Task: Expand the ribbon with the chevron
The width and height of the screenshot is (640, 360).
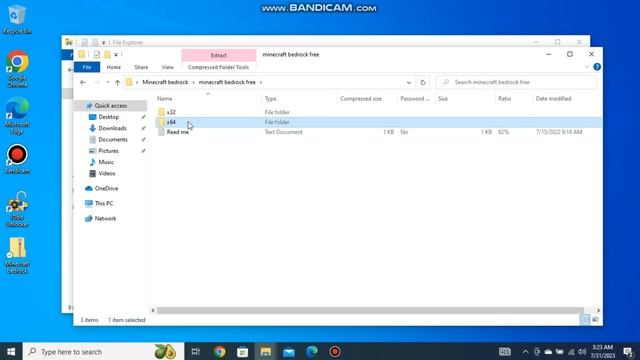Action: tap(587, 67)
